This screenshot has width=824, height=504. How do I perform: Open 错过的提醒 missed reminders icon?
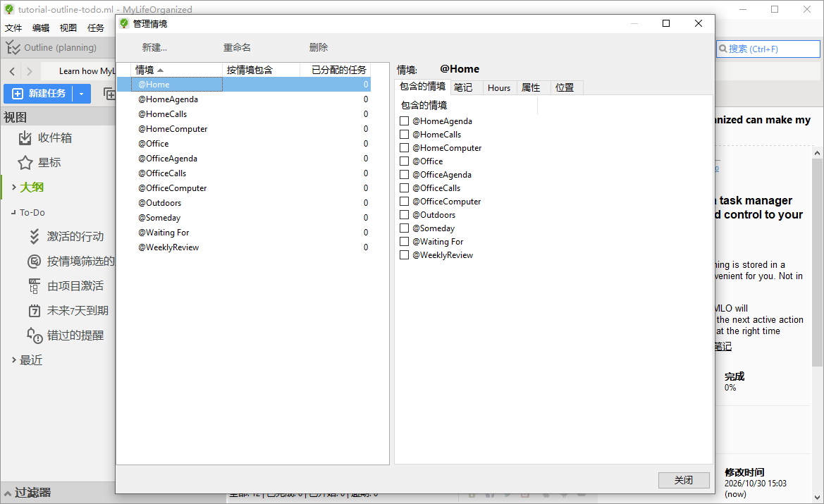34,336
